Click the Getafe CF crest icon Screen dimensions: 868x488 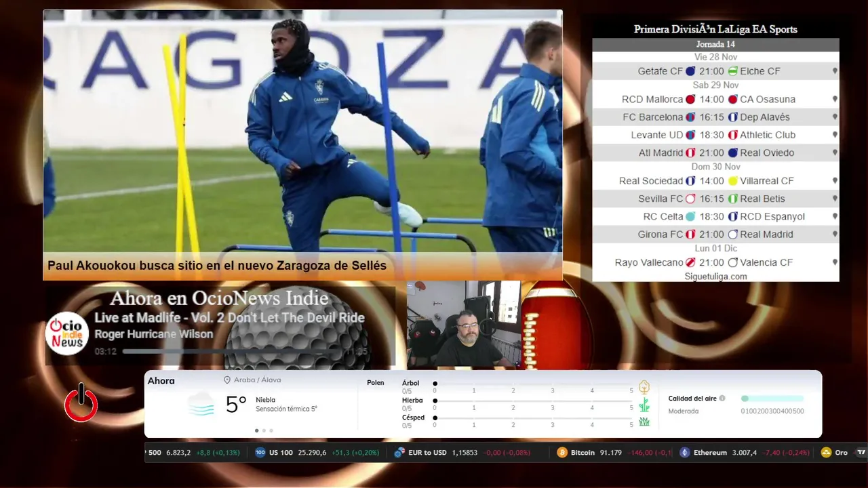(690, 71)
